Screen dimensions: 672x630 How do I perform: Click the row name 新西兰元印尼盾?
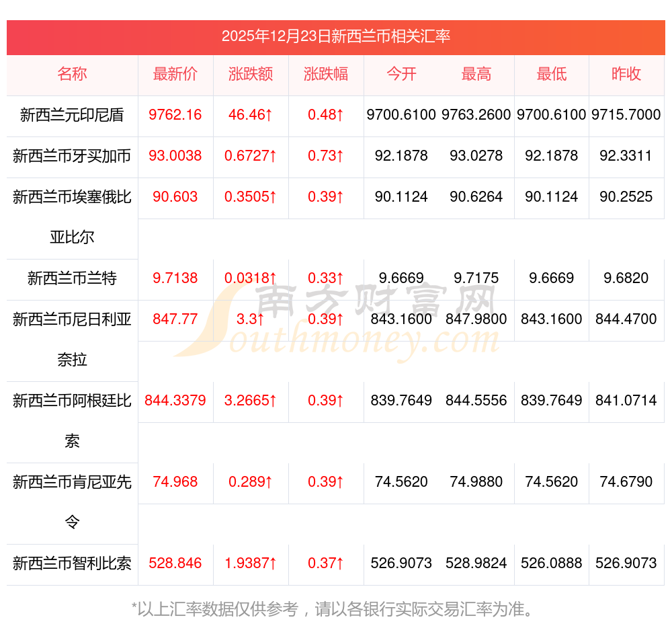[72, 115]
